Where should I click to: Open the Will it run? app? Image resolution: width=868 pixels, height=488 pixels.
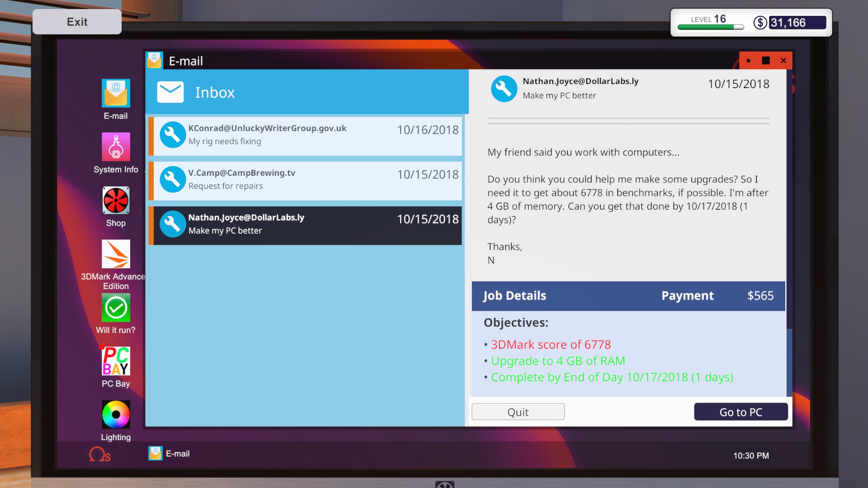[x=116, y=308]
